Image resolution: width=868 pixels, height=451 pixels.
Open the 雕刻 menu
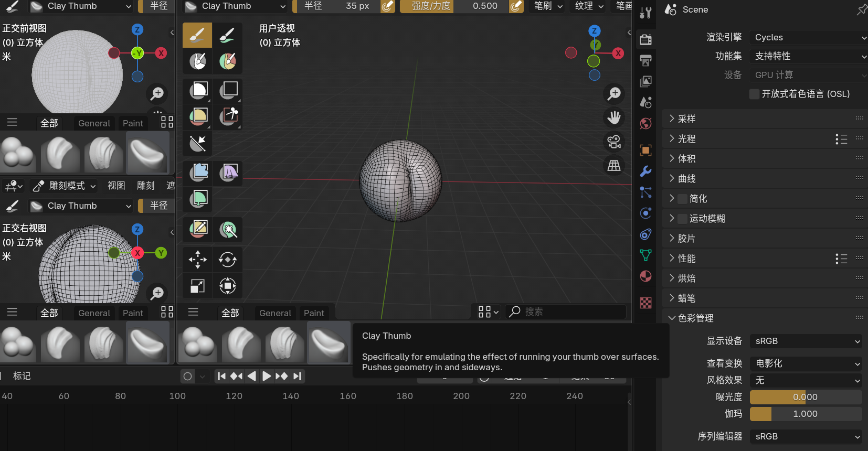point(146,186)
